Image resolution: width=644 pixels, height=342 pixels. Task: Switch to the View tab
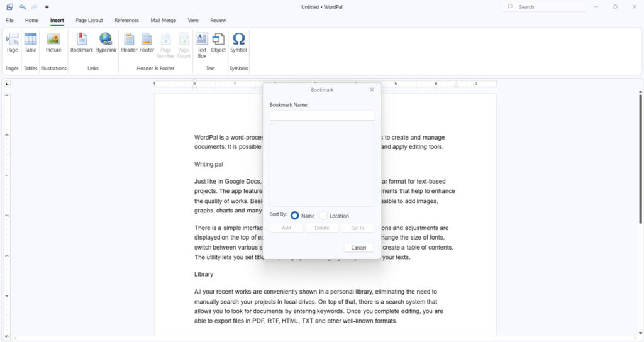(193, 20)
